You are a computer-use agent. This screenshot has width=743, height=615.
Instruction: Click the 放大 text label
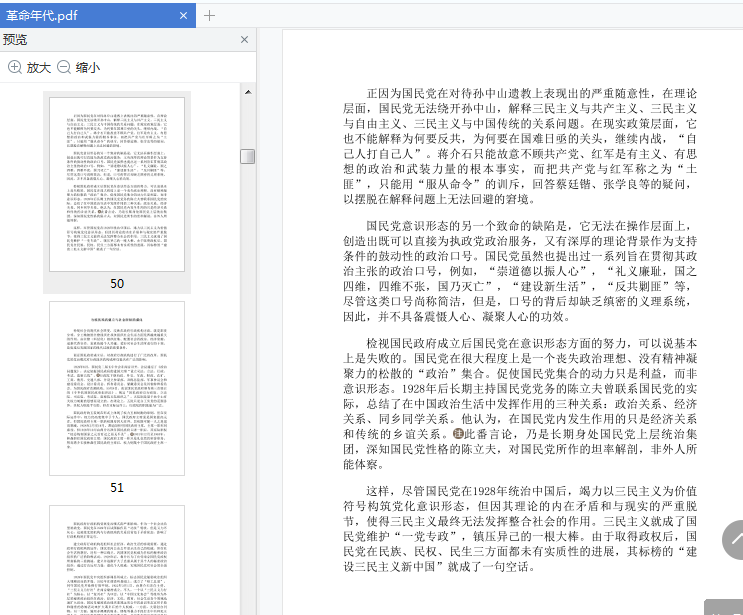(x=38, y=67)
